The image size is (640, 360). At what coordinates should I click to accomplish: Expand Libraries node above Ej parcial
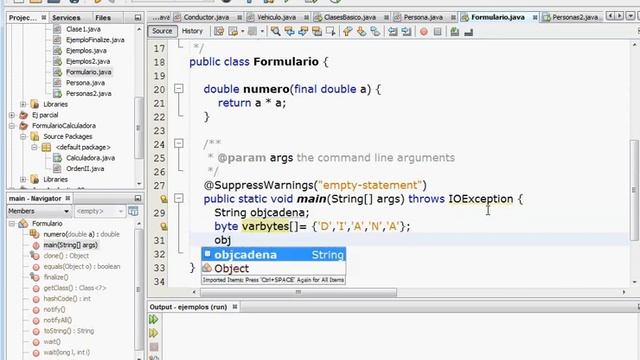point(23,104)
